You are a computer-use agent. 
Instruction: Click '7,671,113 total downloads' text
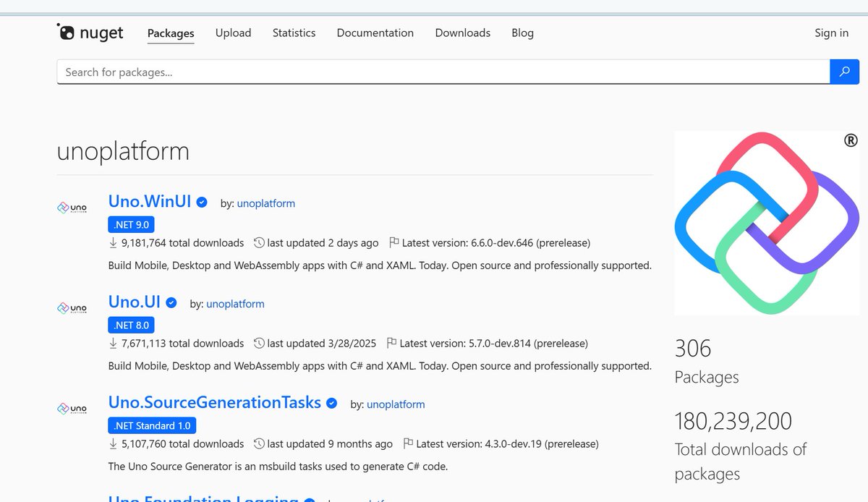[183, 344]
